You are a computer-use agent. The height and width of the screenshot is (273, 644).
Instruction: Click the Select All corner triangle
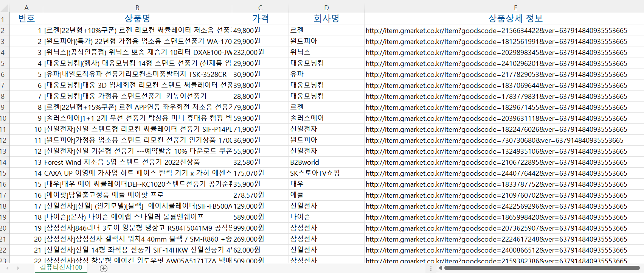(x=5, y=8)
